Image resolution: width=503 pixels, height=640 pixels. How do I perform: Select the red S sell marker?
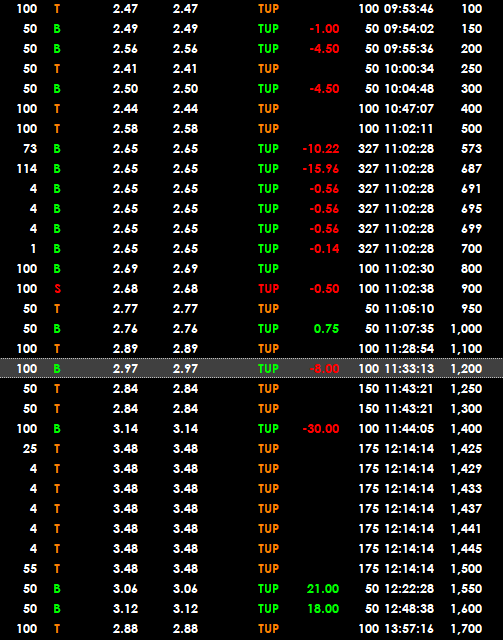(x=57, y=289)
